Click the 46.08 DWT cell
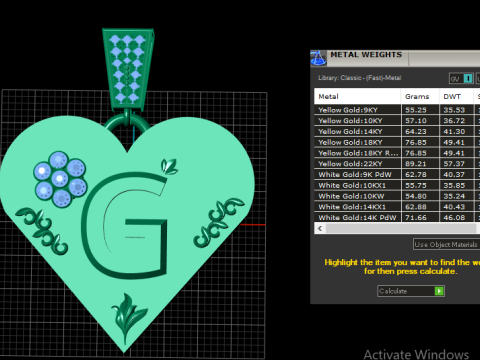The image size is (480, 360). coord(457,217)
